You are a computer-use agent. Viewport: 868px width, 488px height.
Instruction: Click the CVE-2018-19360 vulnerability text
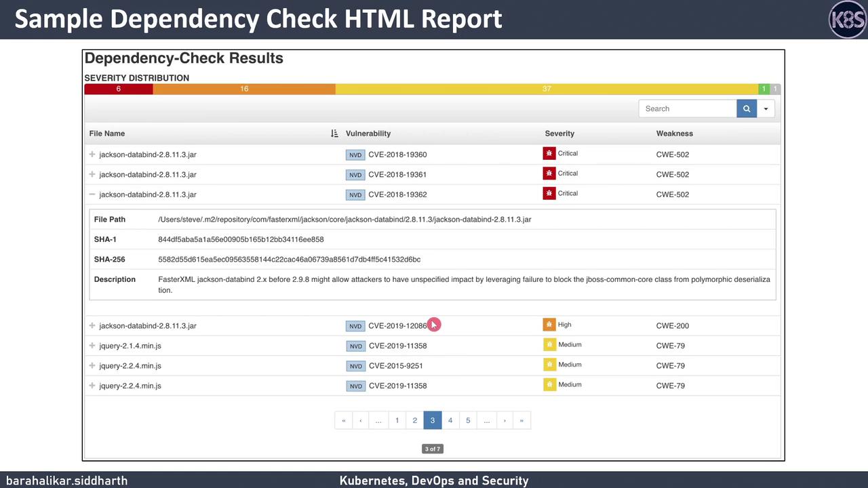point(397,155)
